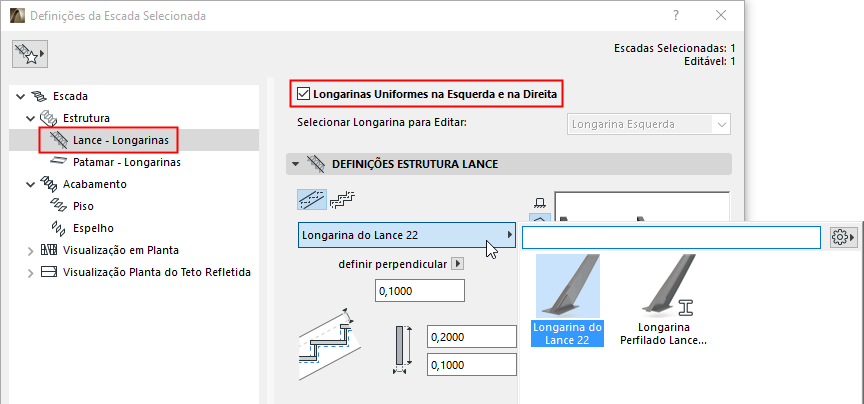Click the definir perpendicular arrow button
The width and height of the screenshot is (864, 404).
point(458,264)
